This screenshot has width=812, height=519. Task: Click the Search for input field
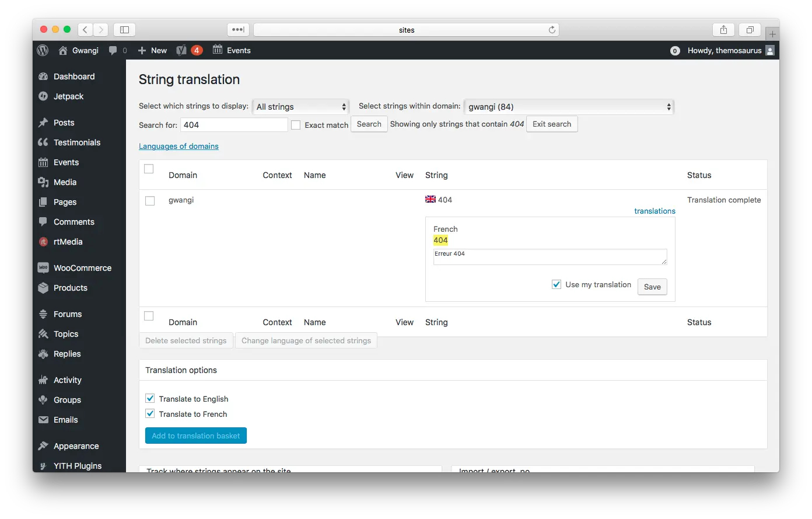tap(234, 125)
